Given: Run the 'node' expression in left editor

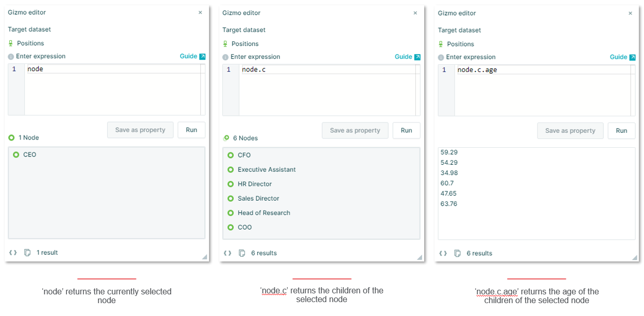Looking at the screenshot, I should [x=192, y=130].
